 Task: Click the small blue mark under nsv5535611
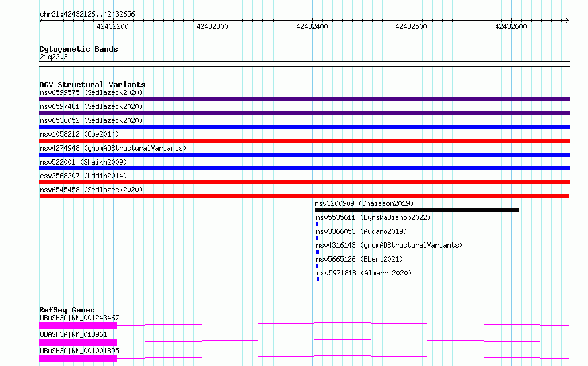click(317, 224)
